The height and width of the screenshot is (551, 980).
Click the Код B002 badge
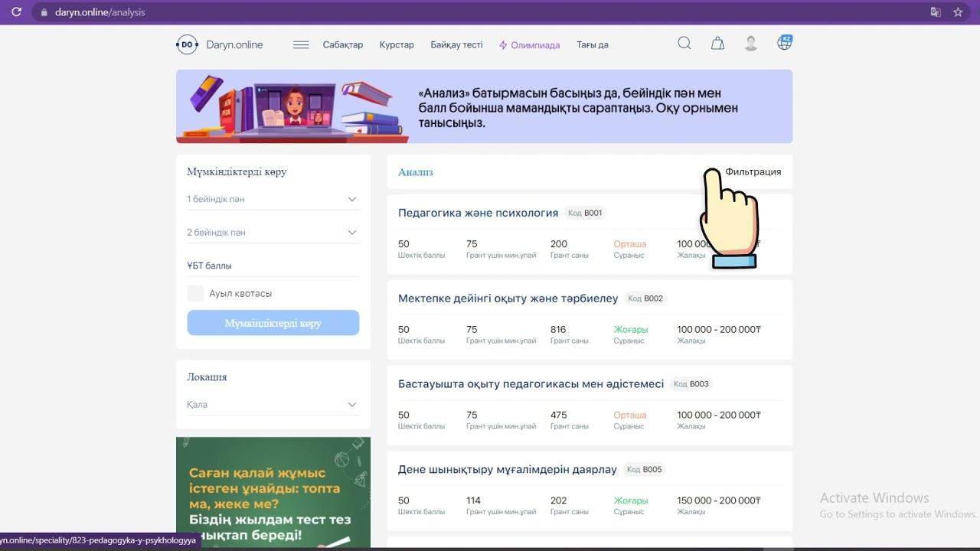coord(645,298)
